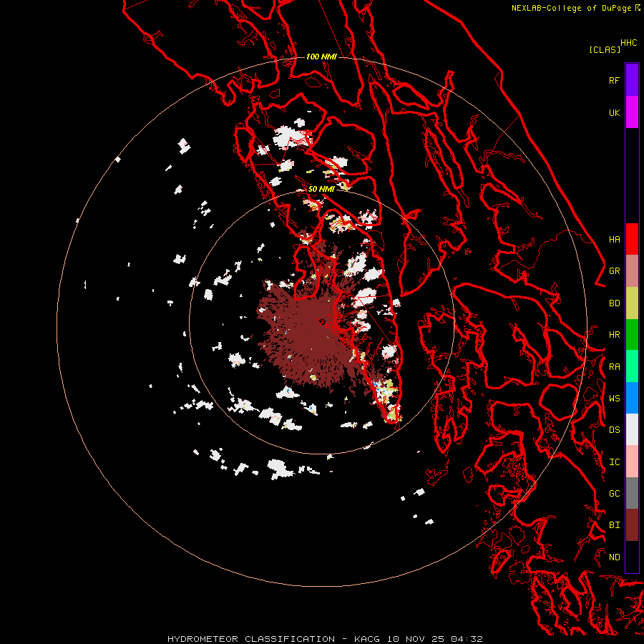Viewport: 644px width, 644px height.
Task: Click the [CLAS] units label
Action: coord(604,49)
